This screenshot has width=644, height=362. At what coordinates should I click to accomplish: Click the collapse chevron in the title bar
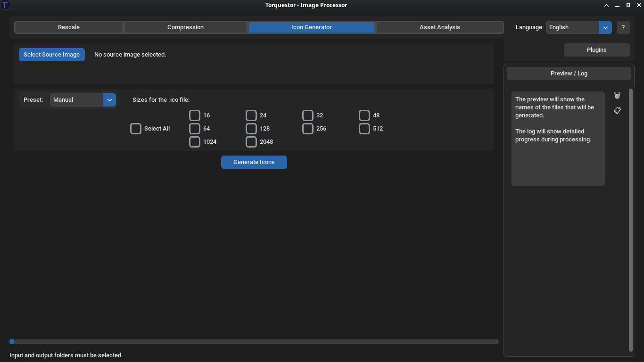(606, 5)
